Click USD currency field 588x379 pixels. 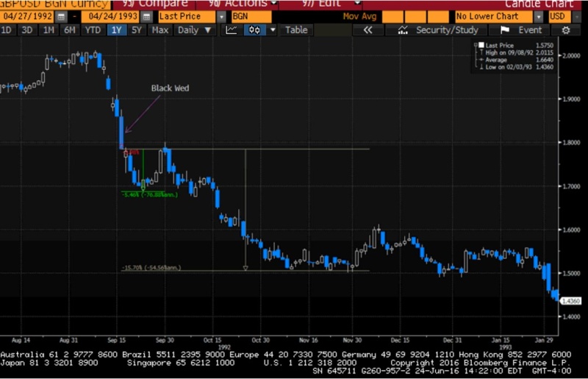[x=559, y=16]
